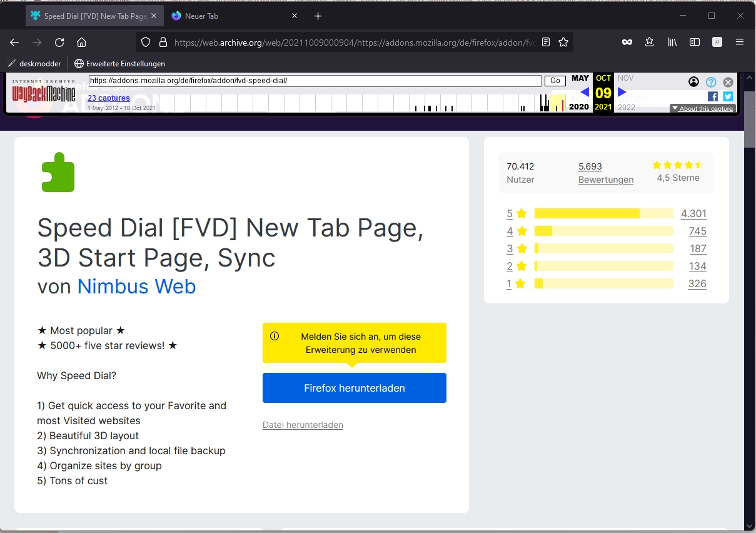Open the Wayback help icon
This screenshot has height=533, width=756.
711,82
